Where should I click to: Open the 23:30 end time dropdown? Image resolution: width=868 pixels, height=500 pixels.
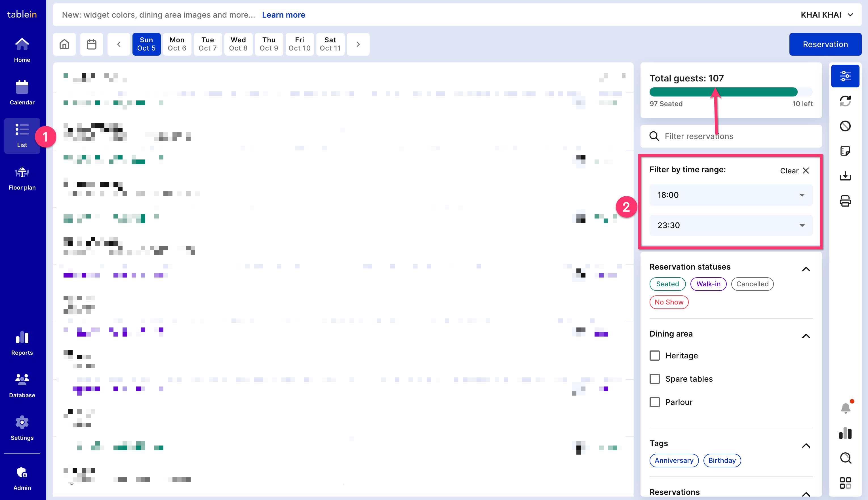[x=731, y=225]
